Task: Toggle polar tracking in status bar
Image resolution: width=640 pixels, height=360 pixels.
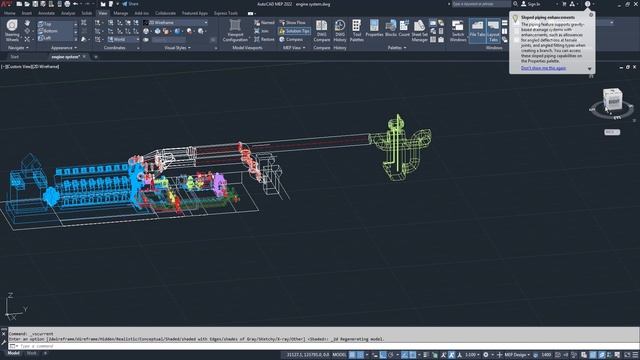Action: [x=391, y=355]
